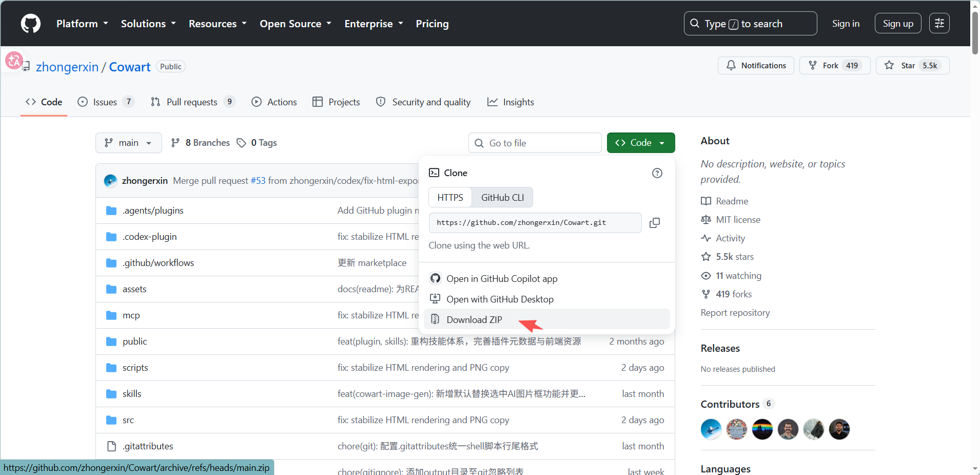Click the skills folder icon
The image size is (980, 475).
click(111, 394)
